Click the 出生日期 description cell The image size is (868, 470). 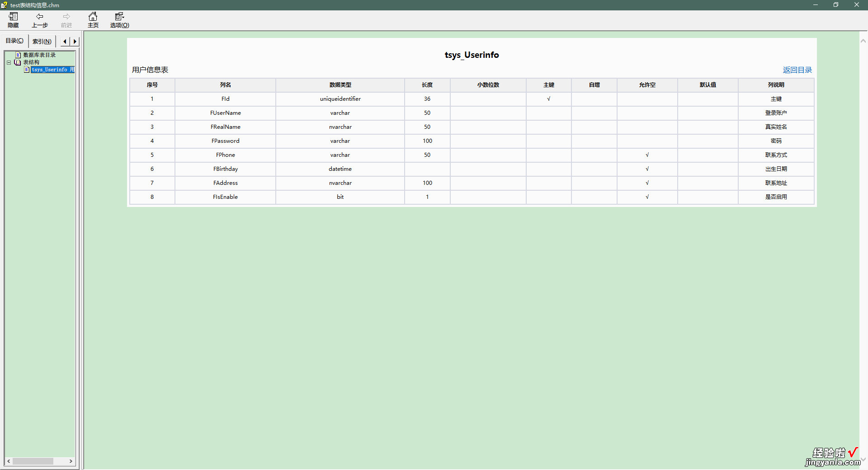point(776,169)
